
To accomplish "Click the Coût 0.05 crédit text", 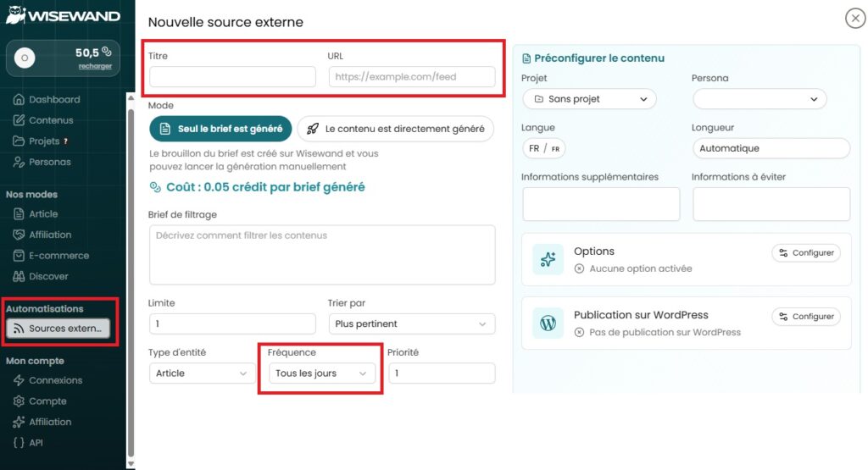I will tap(265, 187).
